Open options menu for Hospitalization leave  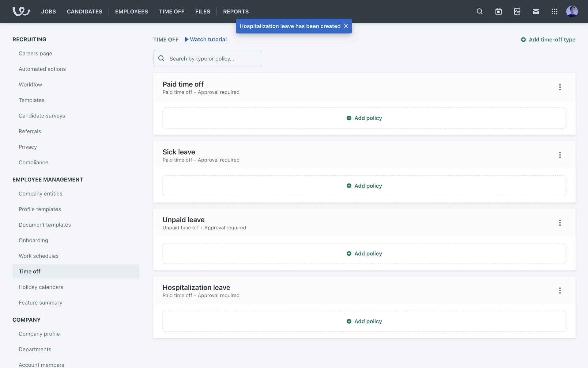[x=560, y=291]
